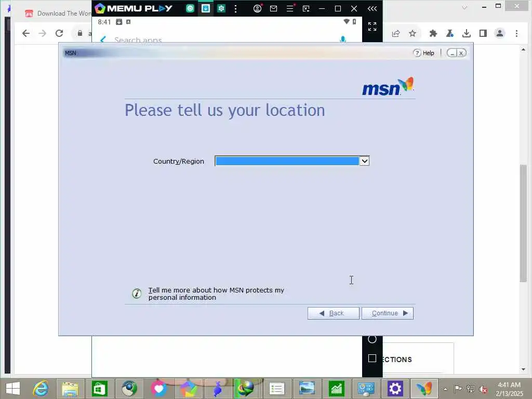Screen dimensions: 532x399
Task: Open the browser Extensions puzzle icon
Action: click(433, 33)
